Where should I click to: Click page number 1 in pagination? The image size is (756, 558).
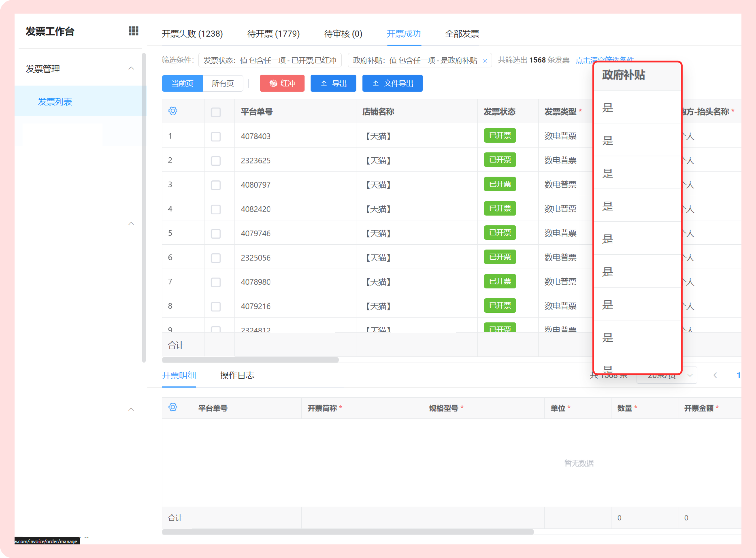pyautogui.click(x=738, y=375)
